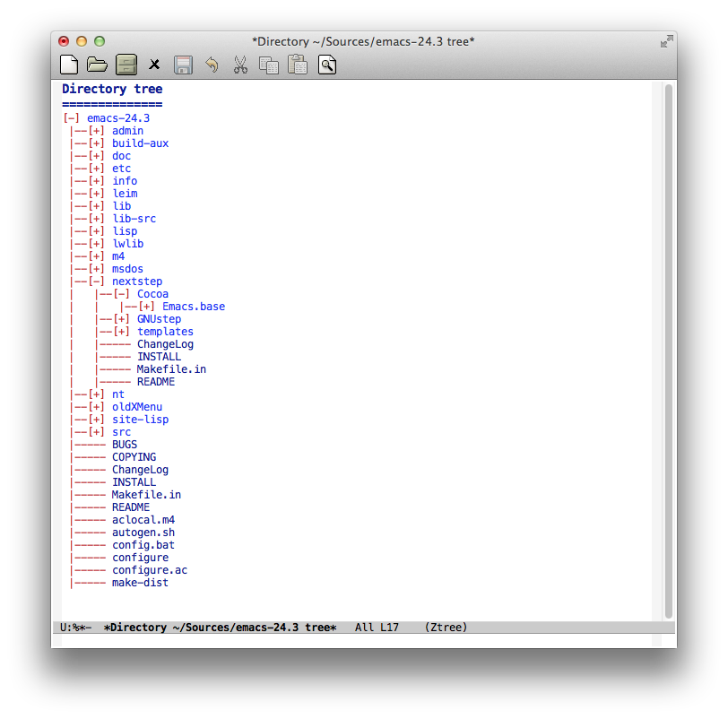This screenshot has width=728, height=719.
Task: Expand the msdos [+] marker
Action: (96, 269)
